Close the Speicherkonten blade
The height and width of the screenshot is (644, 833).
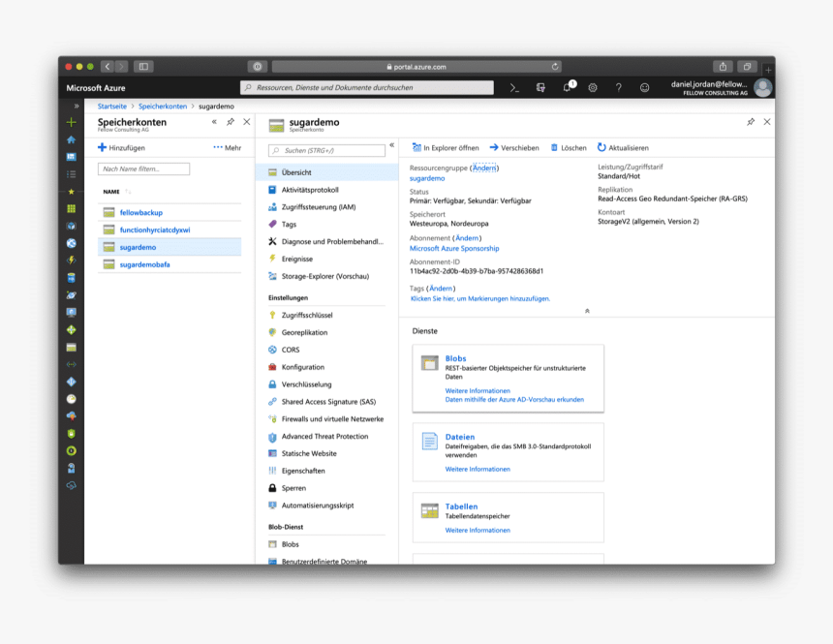click(x=246, y=122)
